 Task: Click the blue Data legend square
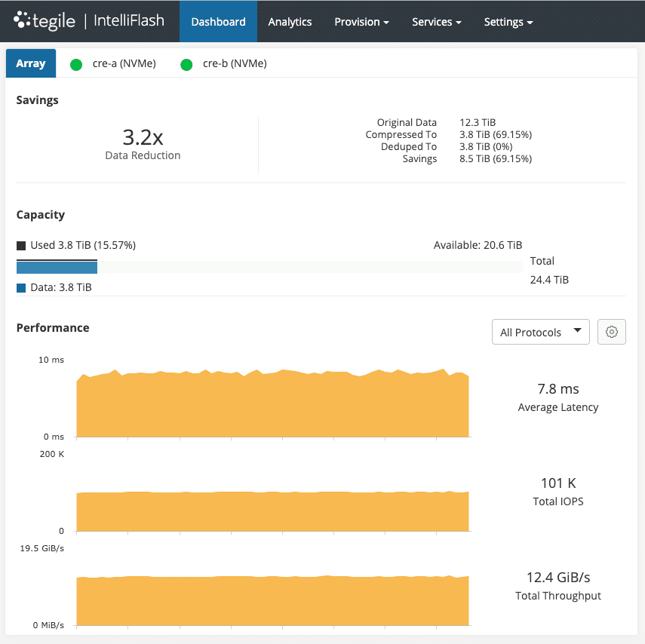[21, 287]
